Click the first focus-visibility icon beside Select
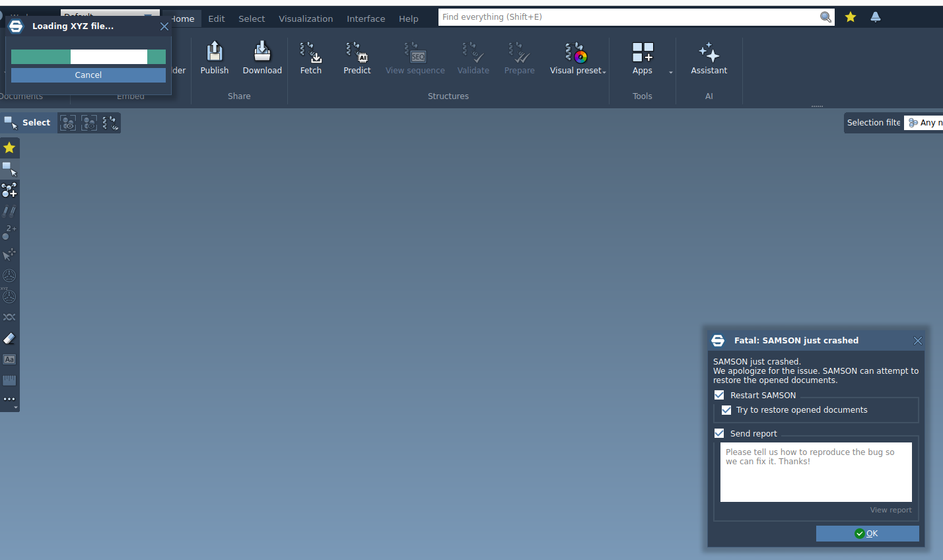943x560 pixels. [x=68, y=123]
